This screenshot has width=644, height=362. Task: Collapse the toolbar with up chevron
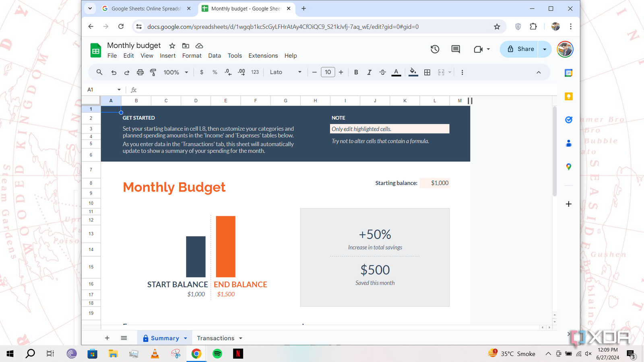(539, 72)
